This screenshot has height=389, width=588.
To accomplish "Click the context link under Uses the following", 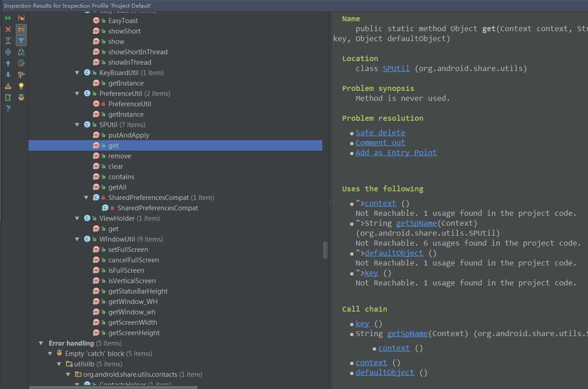I will [381, 203].
